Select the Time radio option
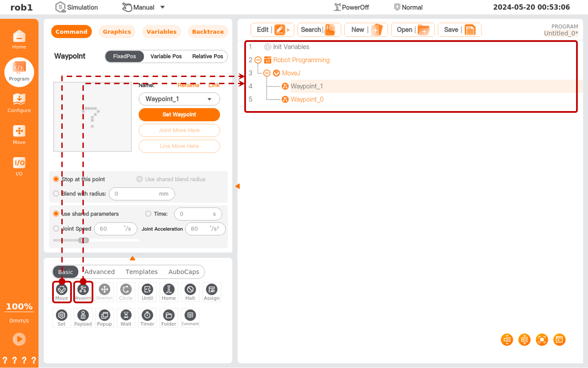This screenshot has height=368, width=588. coord(148,214)
